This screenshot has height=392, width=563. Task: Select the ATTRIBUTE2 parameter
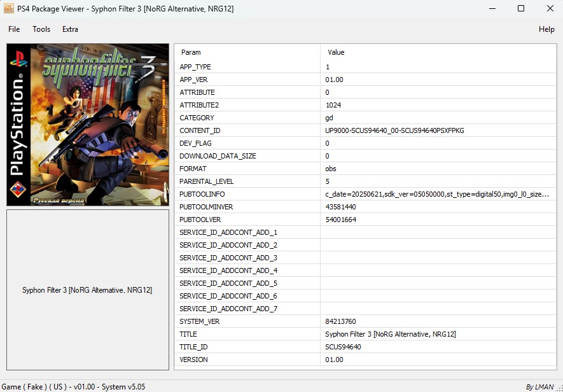coord(199,105)
